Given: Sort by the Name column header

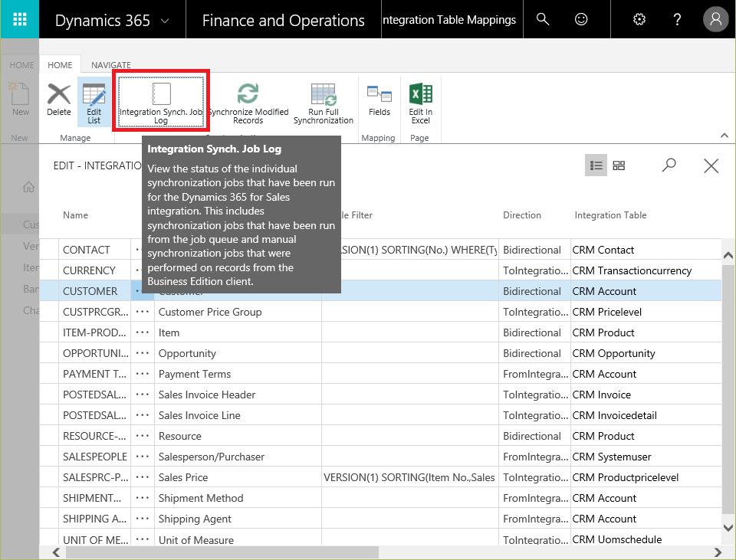Looking at the screenshot, I should [75, 215].
